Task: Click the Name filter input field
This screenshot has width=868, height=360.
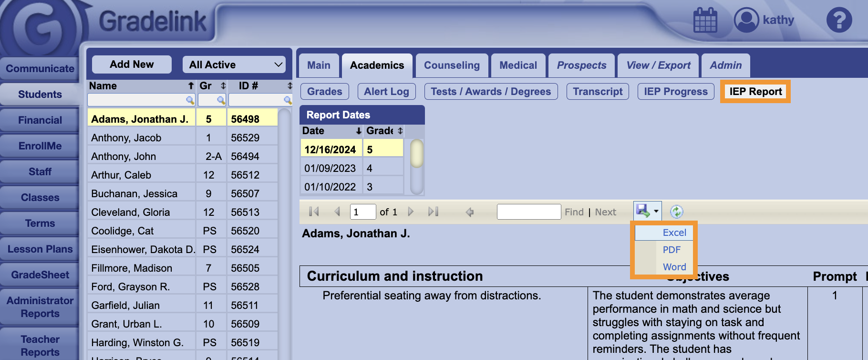Action: pyautogui.click(x=141, y=100)
